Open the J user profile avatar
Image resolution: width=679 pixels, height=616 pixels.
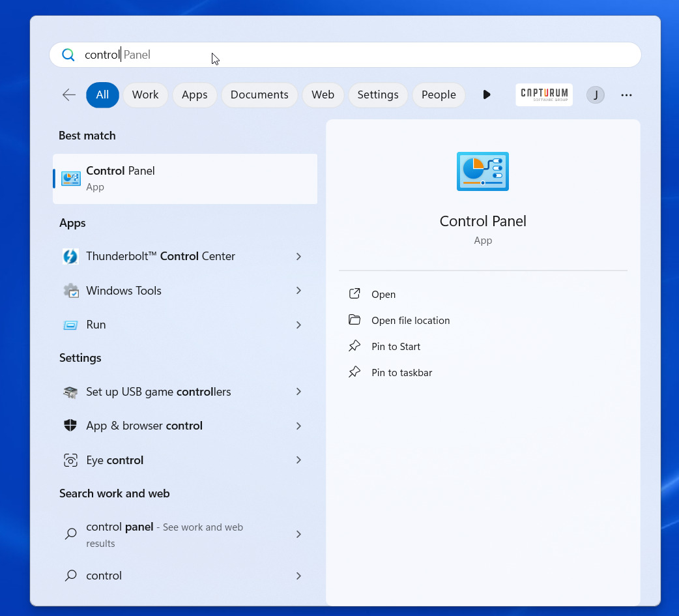coord(595,95)
